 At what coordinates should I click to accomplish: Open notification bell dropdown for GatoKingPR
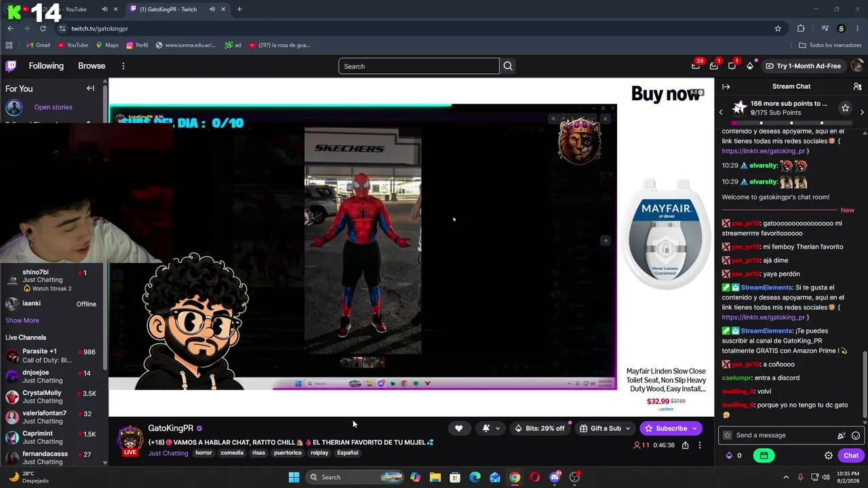click(490, 428)
